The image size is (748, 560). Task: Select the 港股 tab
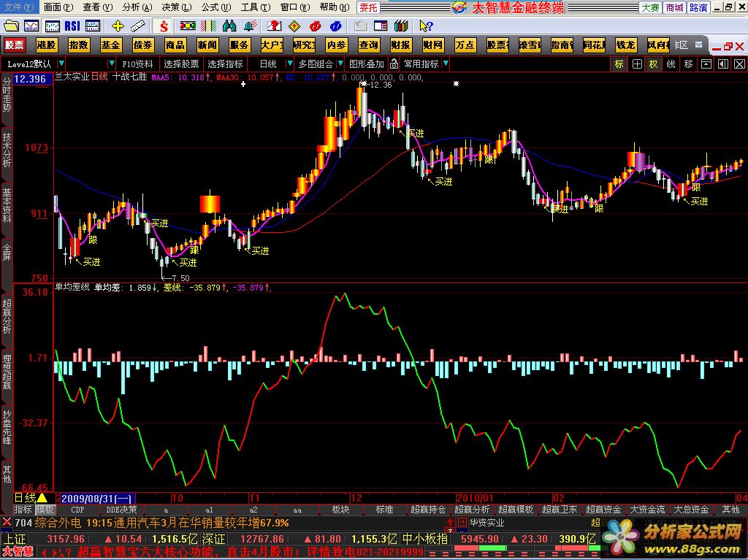46,45
